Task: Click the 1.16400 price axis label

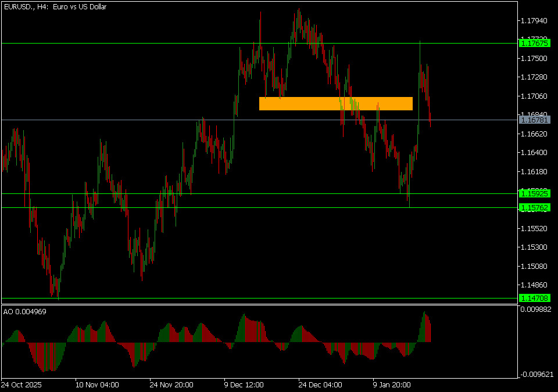Action: click(534, 153)
